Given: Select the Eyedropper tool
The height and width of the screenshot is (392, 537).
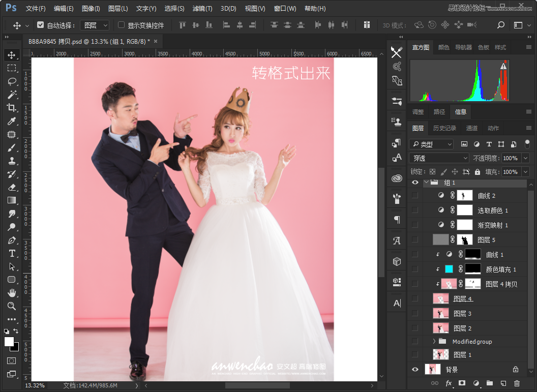Looking at the screenshot, I should click(x=12, y=121).
